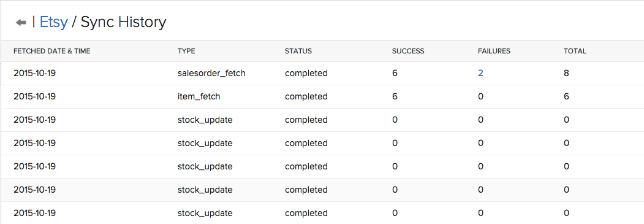Click completed status of item_fetch row
Image resolution: width=644 pixels, height=224 pixels.
pyautogui.click(x=306, y=97)
